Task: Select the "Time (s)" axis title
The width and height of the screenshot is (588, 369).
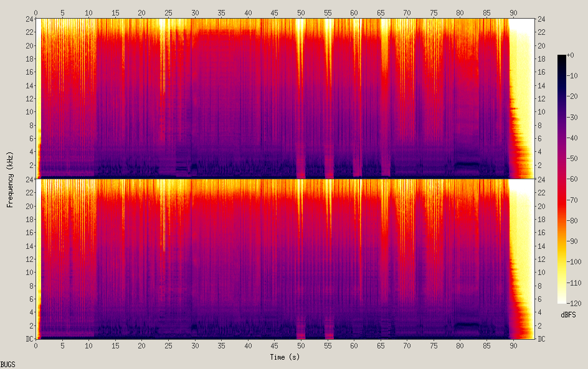Action: [x=285, y=357]
